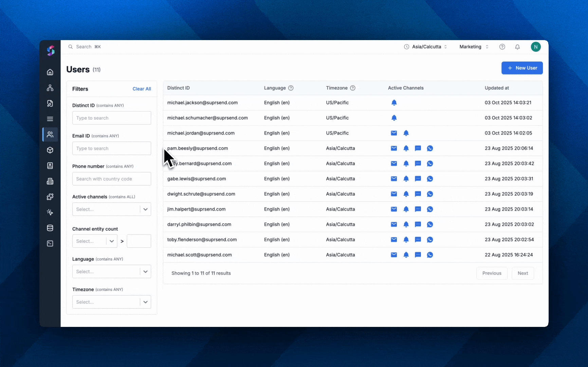Open the notifications bell in header
This screenshot has height=367, width=588.
coord(517,47)
